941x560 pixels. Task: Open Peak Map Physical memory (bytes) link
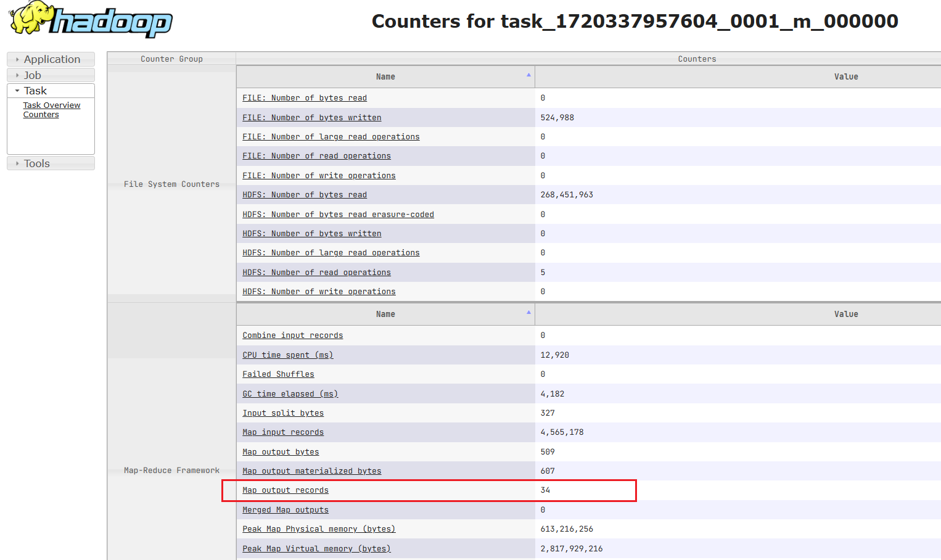coord(318,529)
